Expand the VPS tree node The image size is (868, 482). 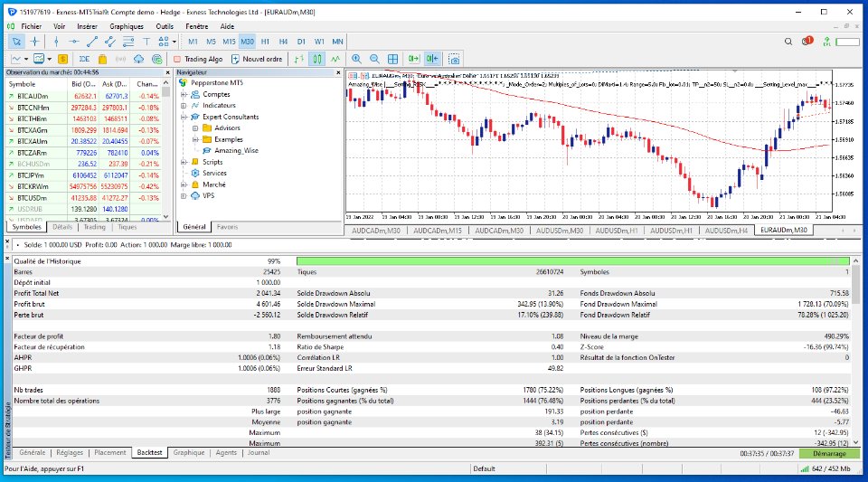point(184,196)
